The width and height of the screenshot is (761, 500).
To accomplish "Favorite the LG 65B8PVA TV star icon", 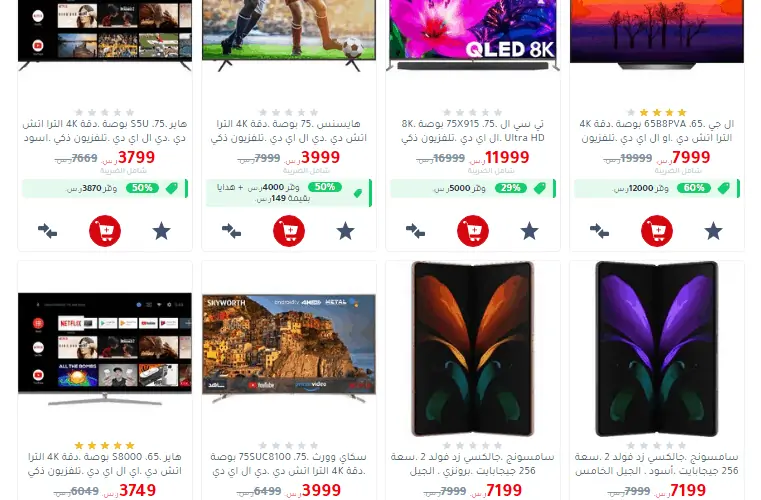I will [713, 231].
